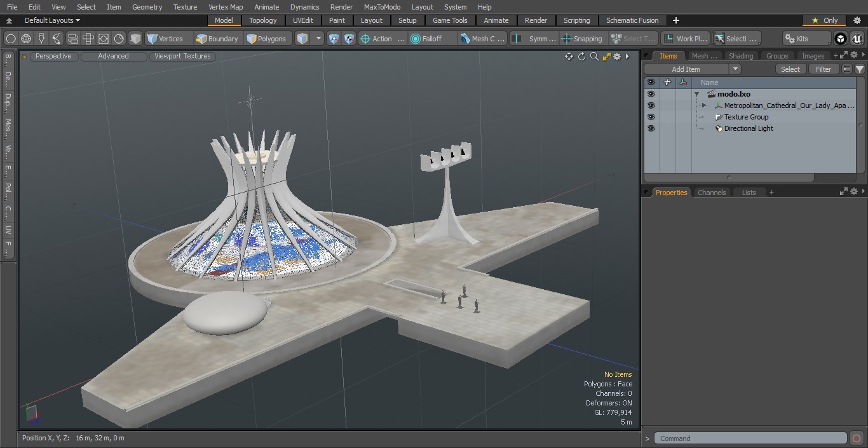This screenshot has height=448, width=868.
Task: Pick the curve tool icon
Action: click(57, 39)
